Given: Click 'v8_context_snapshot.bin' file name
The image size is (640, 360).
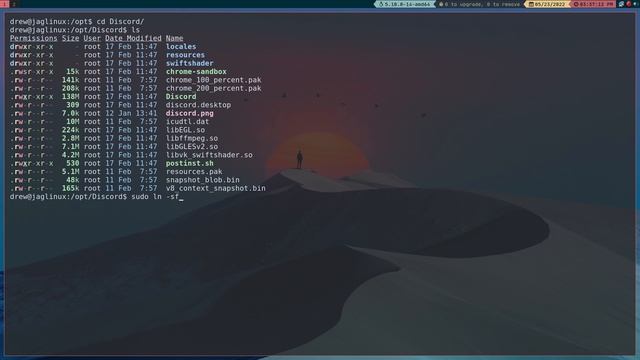Looking at the screenshot, I should click(x=216, y=188).
